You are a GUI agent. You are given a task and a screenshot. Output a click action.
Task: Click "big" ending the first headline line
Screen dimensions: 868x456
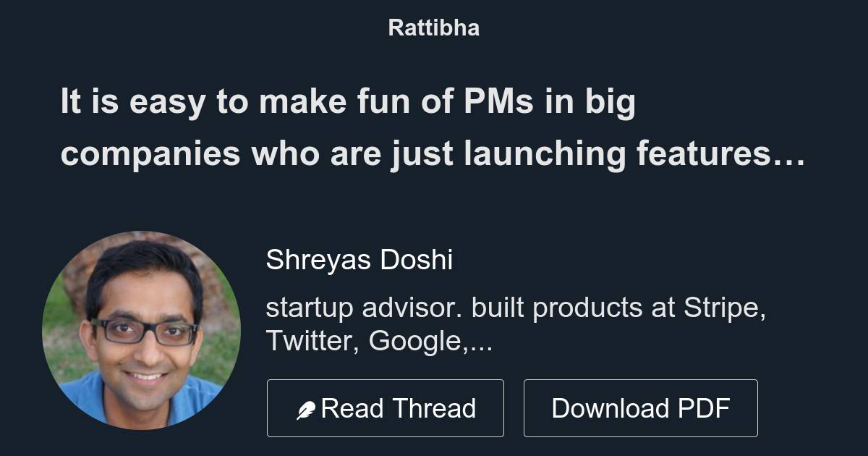(x=615, y=102)
